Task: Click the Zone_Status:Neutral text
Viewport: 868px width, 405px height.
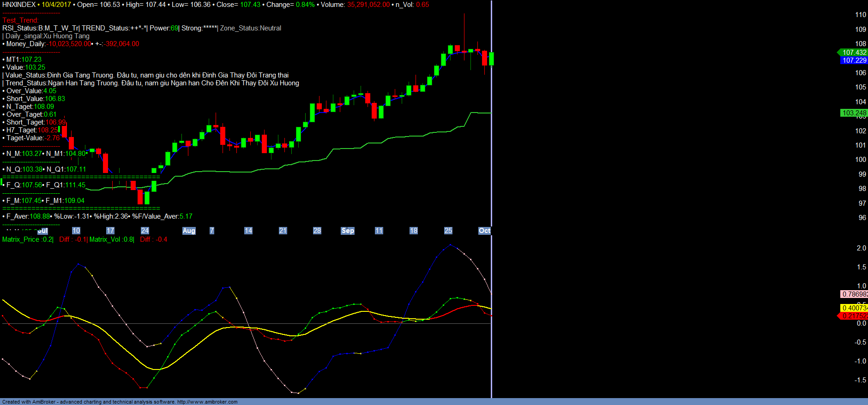Action: 251,28
